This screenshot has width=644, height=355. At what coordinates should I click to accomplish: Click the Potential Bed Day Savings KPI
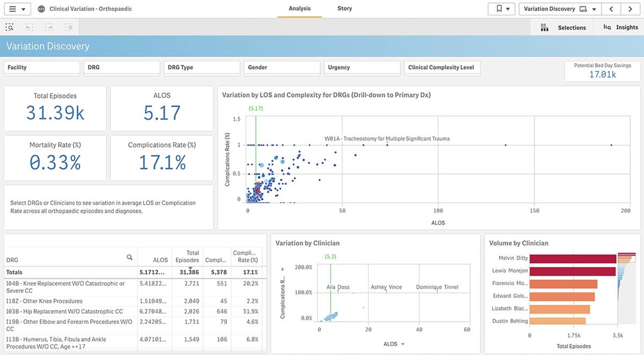602,71
